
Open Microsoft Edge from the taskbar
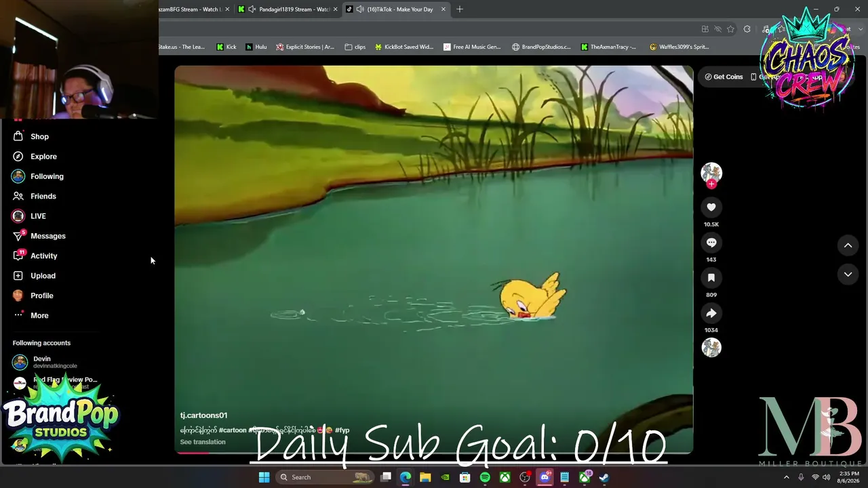406,477
